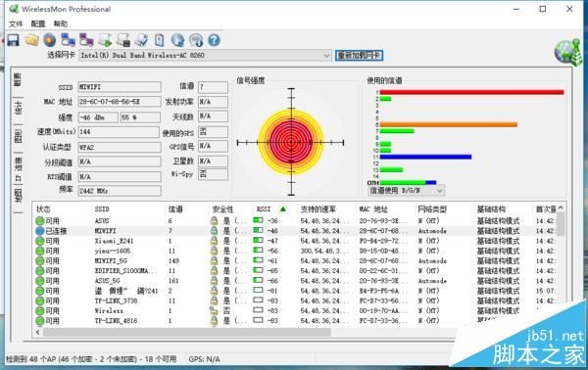Click the computer with blue checkmark icon
The width and height of the screenshot is (588, 370).
tap(142, 40)
